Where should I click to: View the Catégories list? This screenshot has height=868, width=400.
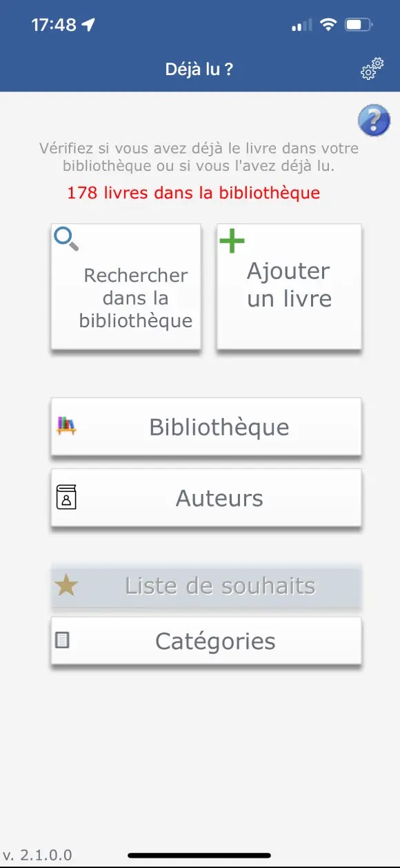206,641
